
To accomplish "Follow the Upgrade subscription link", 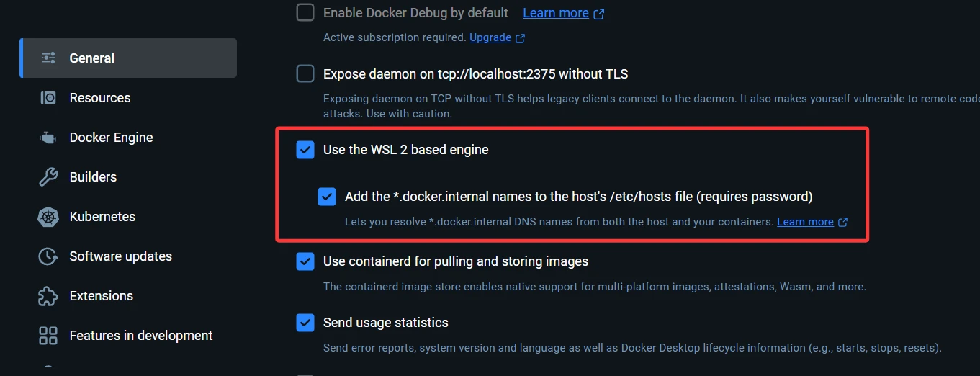I will click(x=490, y=37).
